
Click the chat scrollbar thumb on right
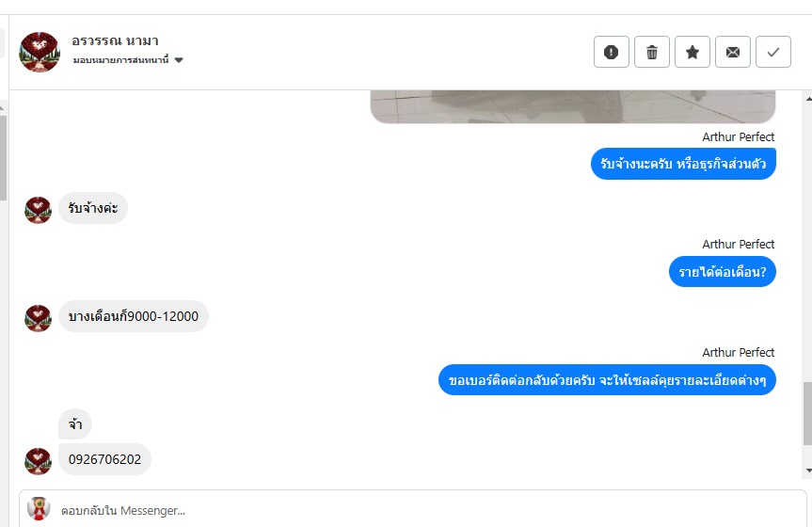[x=808, y=413]
